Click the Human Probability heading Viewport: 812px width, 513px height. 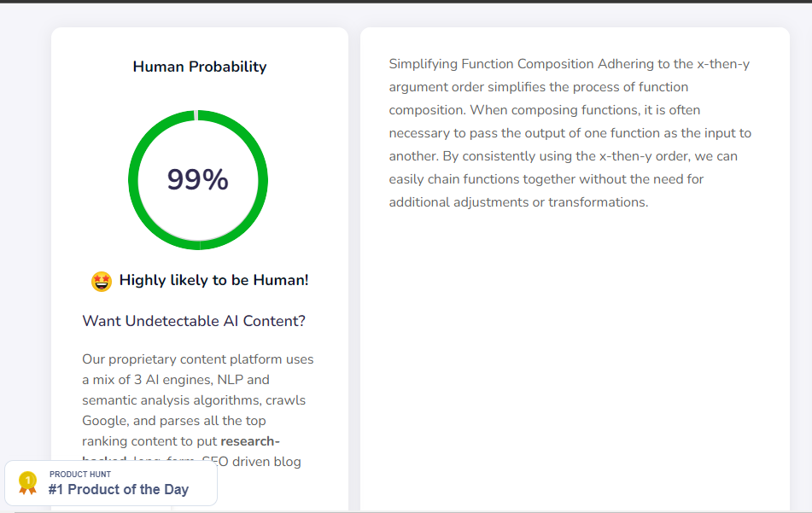tap(200, 67)
